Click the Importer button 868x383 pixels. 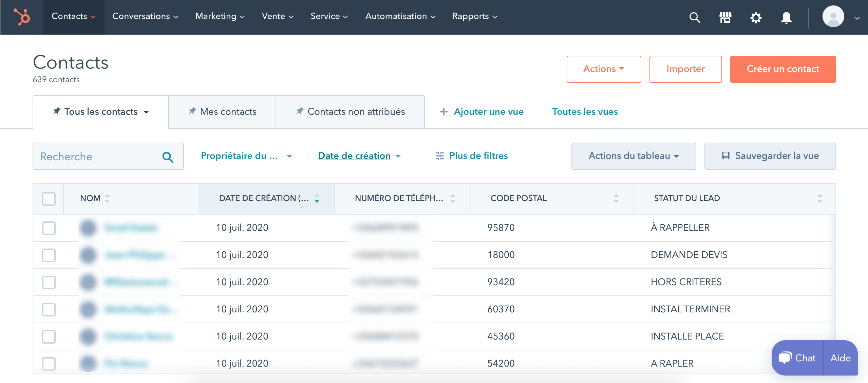685,69
